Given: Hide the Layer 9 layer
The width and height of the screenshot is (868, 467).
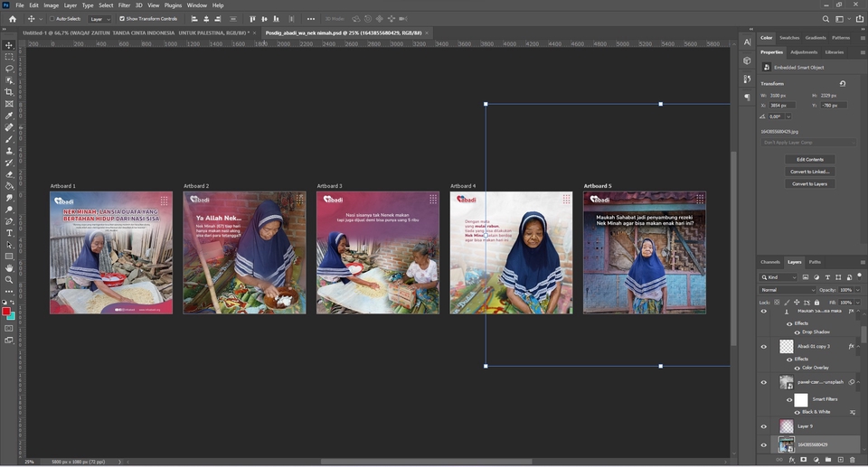Looking at the screenshot, I should click(x=764, y=426).
